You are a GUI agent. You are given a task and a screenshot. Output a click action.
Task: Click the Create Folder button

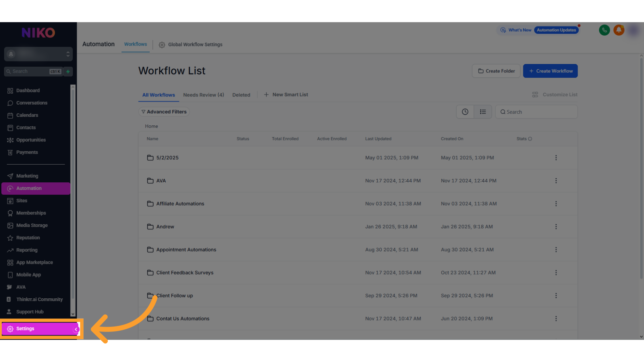(496, 71)
